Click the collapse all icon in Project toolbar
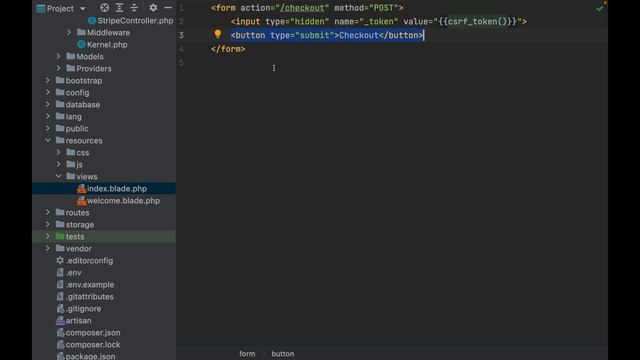This screenshot has width=640, height=360. [134, 7]
